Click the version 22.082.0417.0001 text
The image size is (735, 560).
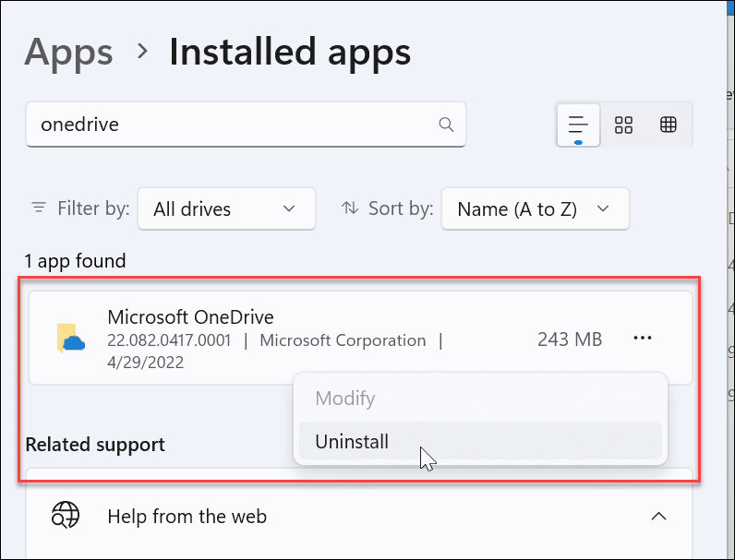point(169,340)
